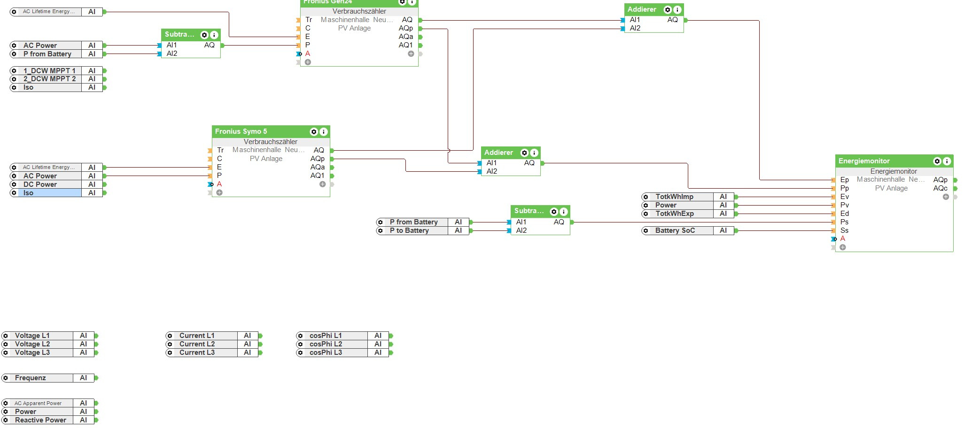
Task: Select the Battery SoC label
Action: pyautogui.click(x=675, y=230)
